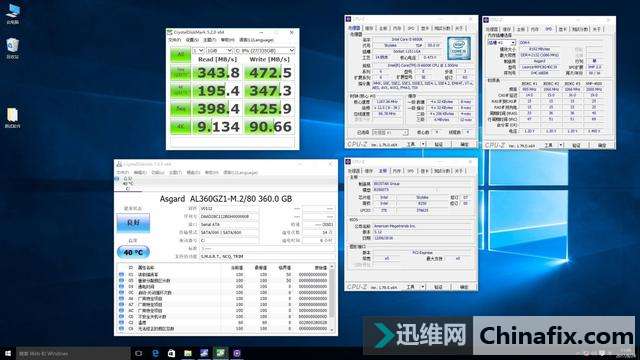Select the Recycle Bin desktop icon

[13, 49]
